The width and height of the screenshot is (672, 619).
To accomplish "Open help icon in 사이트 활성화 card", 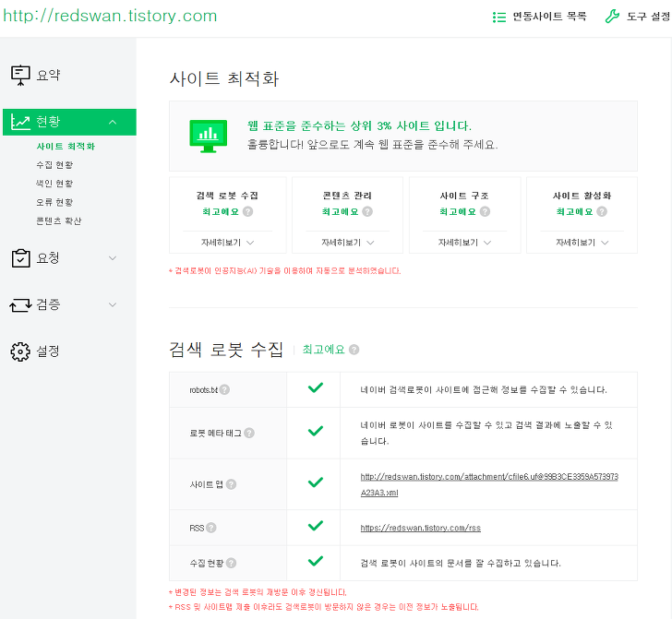I will [602, 211].
